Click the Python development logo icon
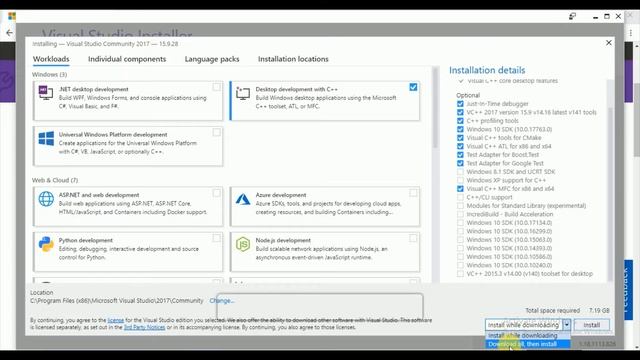 (x=46, y=244)
